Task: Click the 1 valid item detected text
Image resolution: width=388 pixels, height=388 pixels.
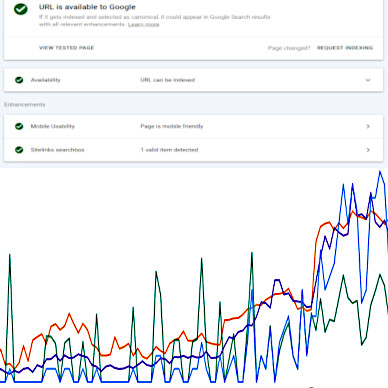Action: pyautogui.click(x=169, y=150)
